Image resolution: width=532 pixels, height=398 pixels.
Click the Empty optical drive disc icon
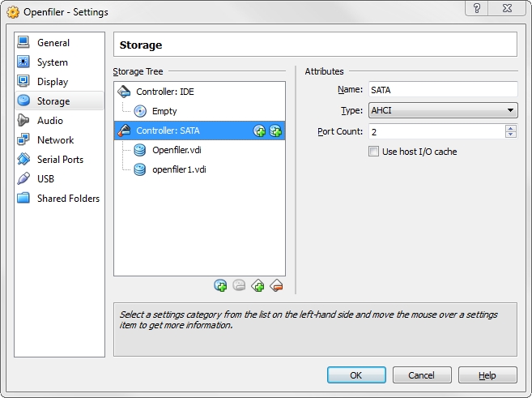(x=140, y=111)
